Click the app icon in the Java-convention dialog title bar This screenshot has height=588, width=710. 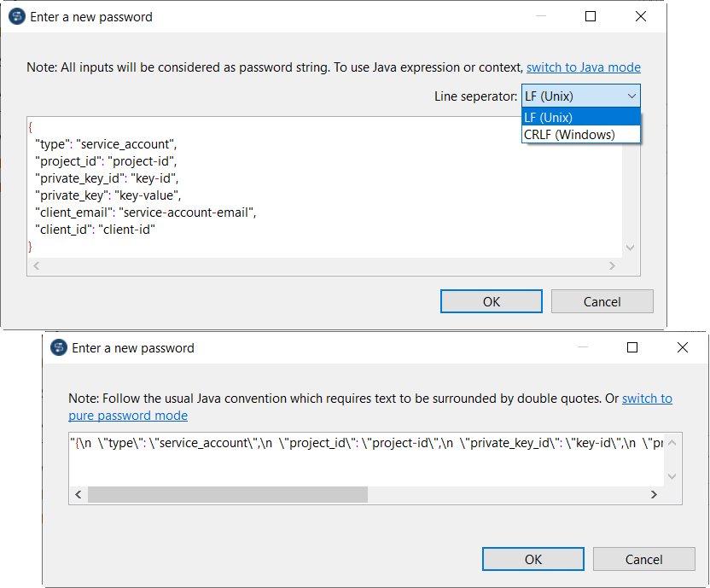click(x=59, y=347)
